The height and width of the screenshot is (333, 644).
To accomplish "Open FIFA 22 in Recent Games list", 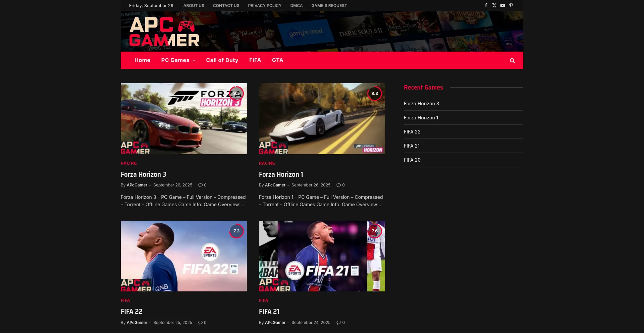I will point(412,132).
